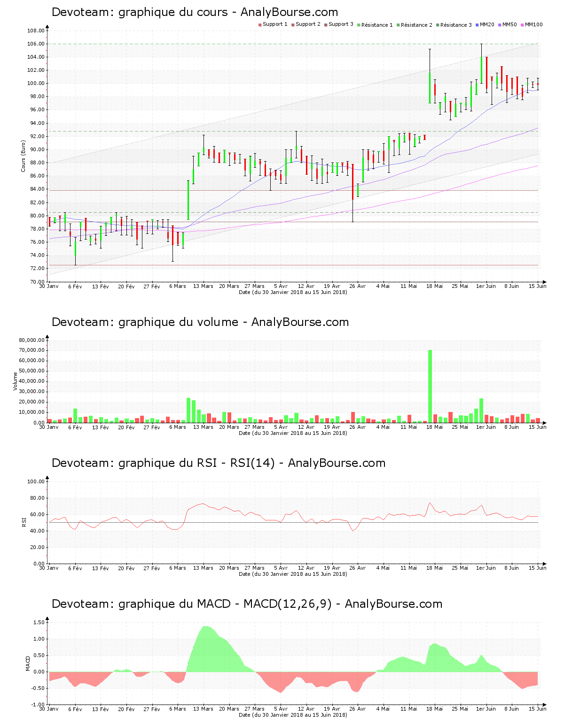This screenshot has height=728, width=564.
Task: Select the Résistance 1 legend entry
Action: [375, 25]
